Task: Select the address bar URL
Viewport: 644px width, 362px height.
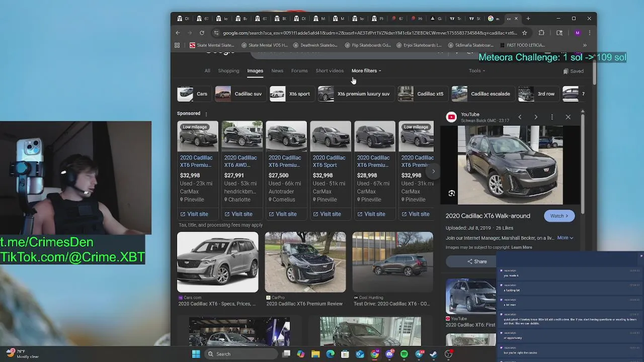Action: [x=370, y=33]
